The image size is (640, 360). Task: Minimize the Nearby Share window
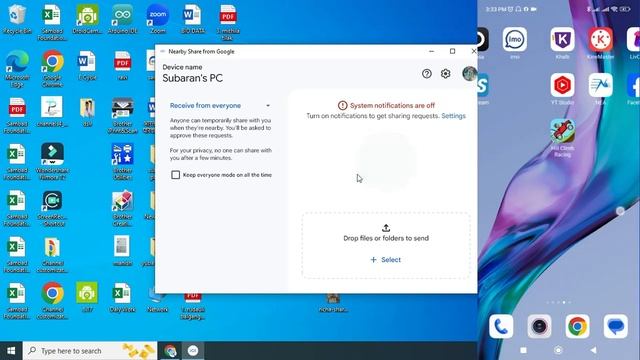pyautogui.click(x=431, y=51)
